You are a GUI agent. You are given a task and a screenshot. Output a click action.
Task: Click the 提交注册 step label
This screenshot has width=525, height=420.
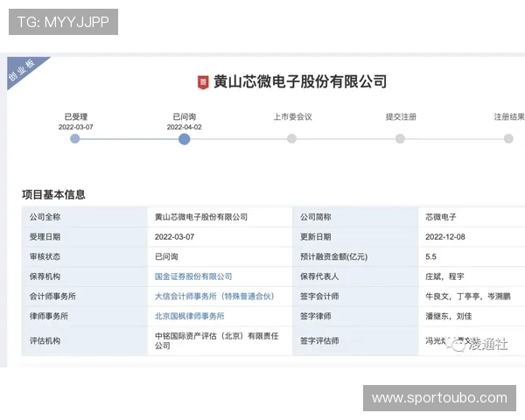401,117
